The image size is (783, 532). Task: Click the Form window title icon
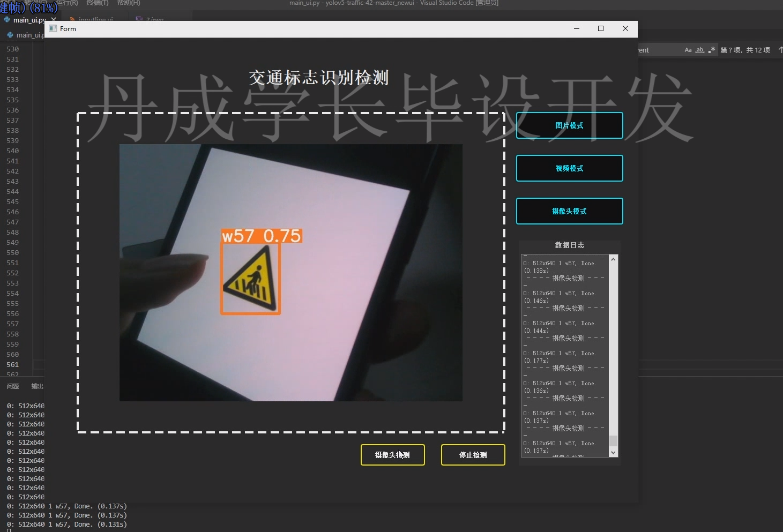(x=53, y=28)
